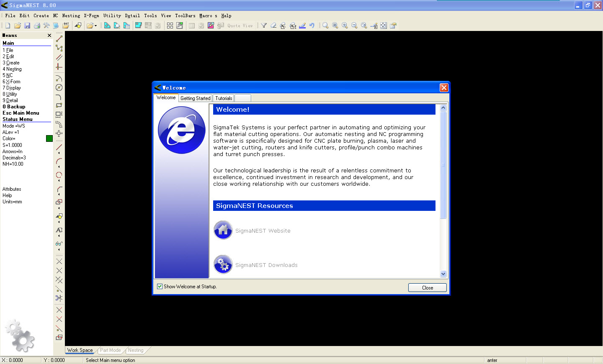
Task: Select '4 Nesting' in the Main menu panel
Action: coord(12,69)
